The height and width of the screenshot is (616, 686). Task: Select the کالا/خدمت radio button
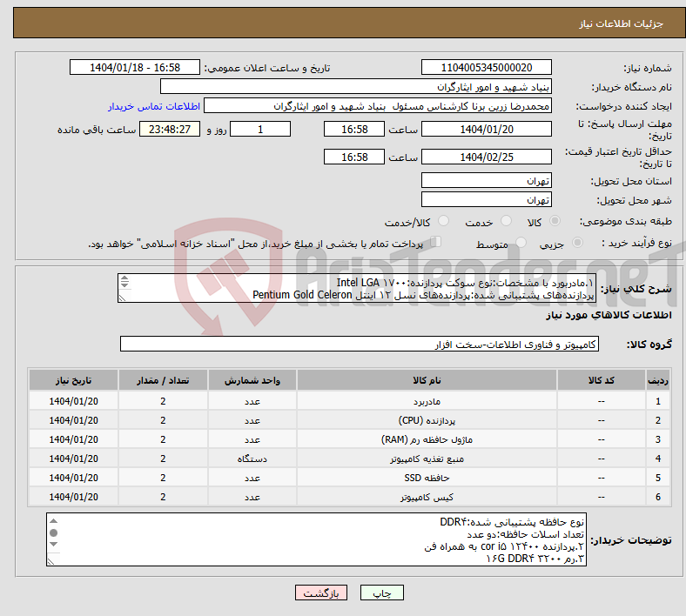point(444,221)
